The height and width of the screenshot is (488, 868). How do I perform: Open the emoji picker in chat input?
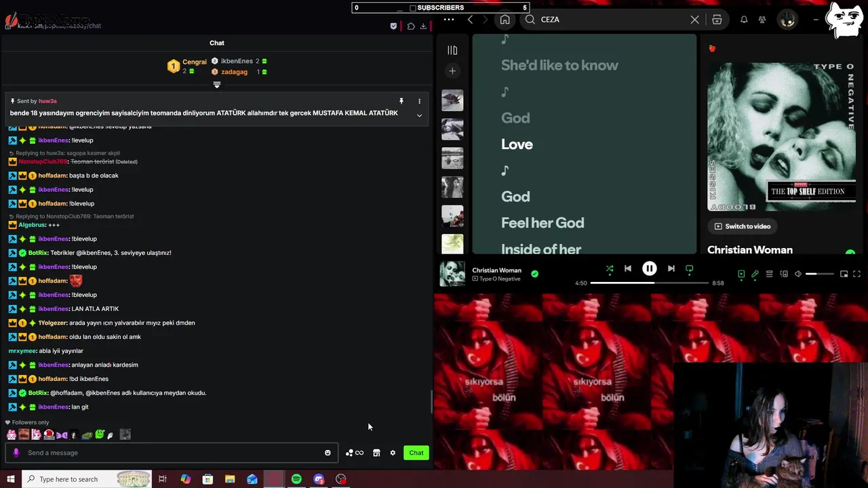tap(328, 453)
